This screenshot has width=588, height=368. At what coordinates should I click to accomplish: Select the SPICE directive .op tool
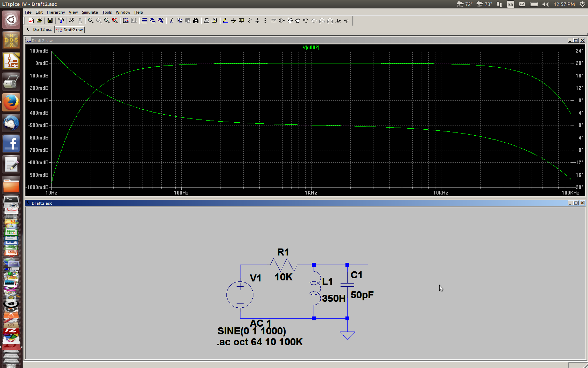point(346,21)
